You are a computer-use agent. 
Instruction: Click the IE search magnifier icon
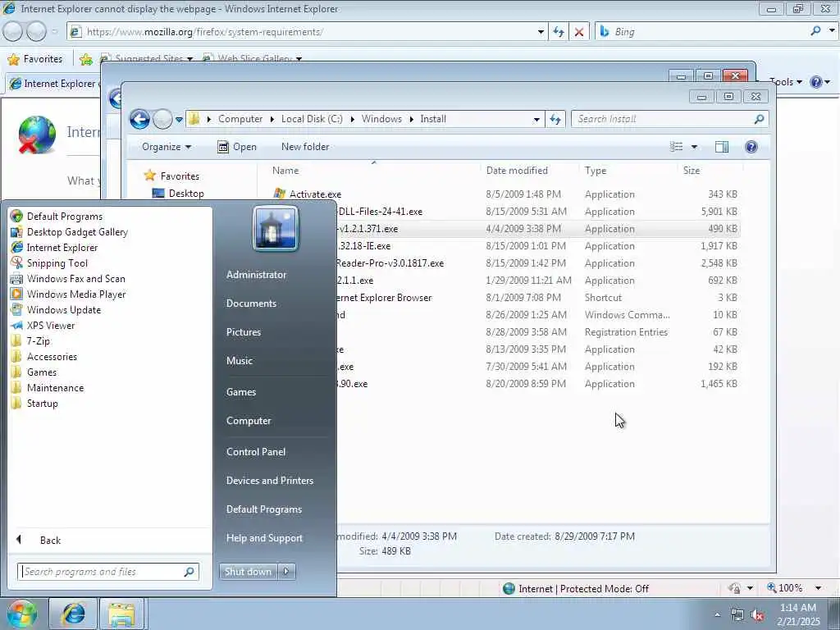pyautogui.click(x=816, y=31)
